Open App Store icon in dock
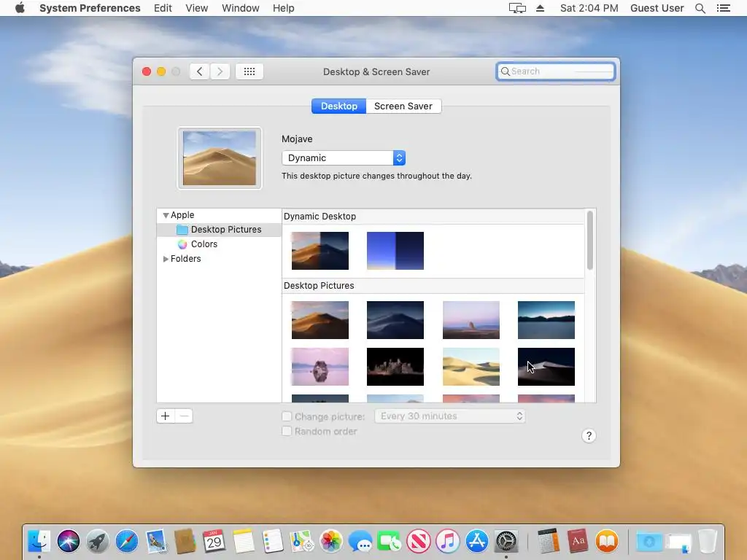The height and width of the screenshot is (560, 747). tap(477, 542)
